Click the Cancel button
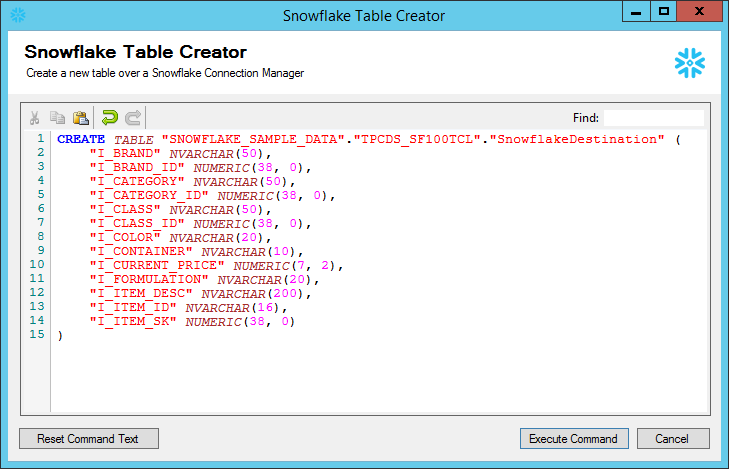 pos(673,439)
